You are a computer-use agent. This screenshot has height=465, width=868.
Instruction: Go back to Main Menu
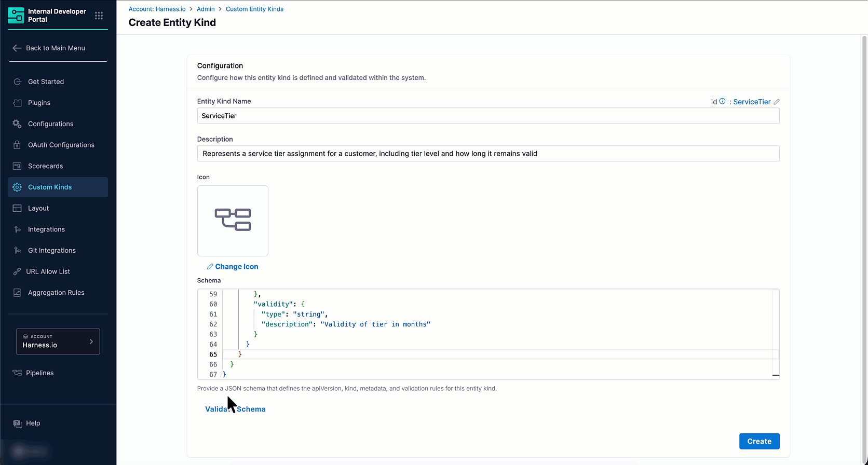tap(55, 48)
